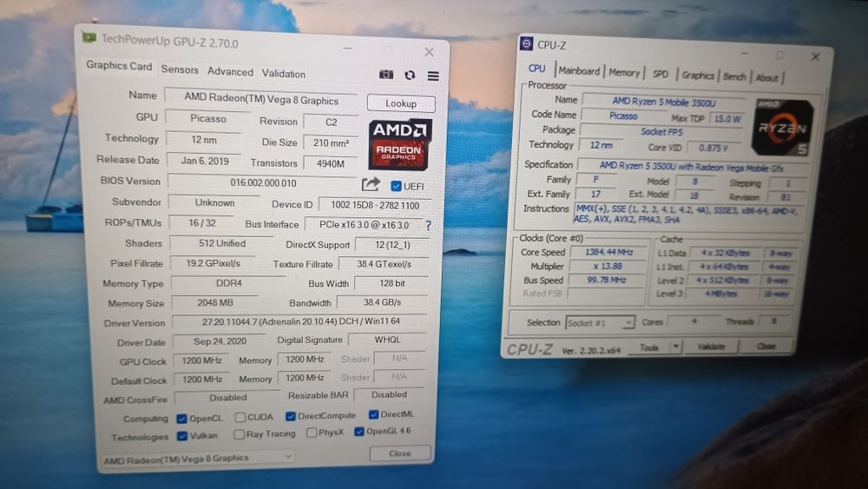Open the GPU-Z hamburger menu
The height and width of the screenshot is (489, 868).
click(x=433, y=76)
